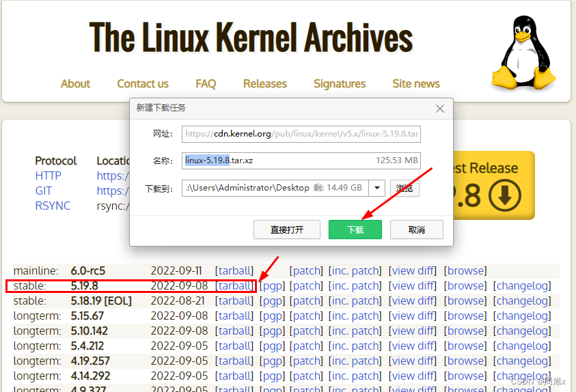Click the 浏览 browse button

(x=404, y=188)
